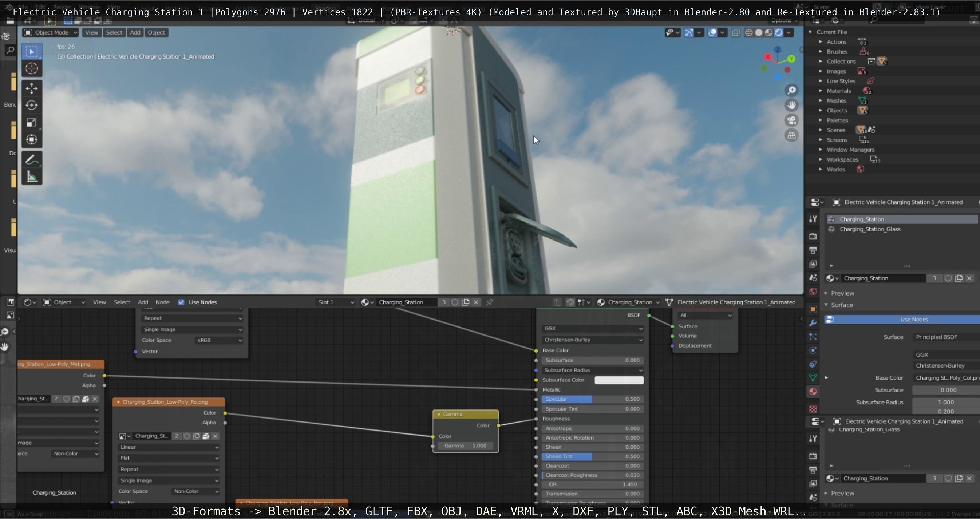This screenshot has height=519, width=980.
Task: Click Subsurface 0.000 field in properties
Action: tap(946, 390)
